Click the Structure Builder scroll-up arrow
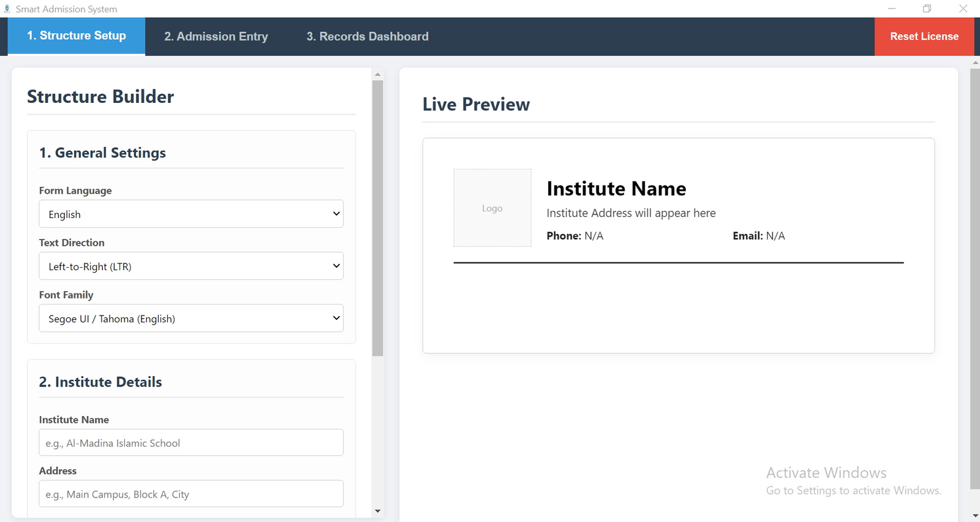 point(377,74)
